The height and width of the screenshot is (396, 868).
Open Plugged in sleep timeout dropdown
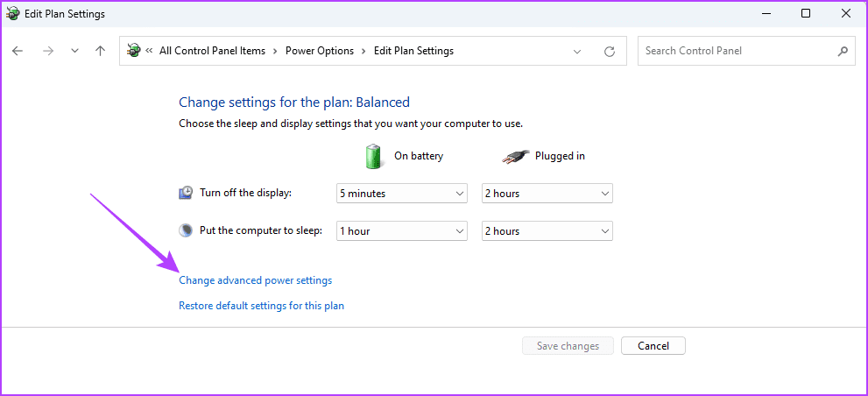click(547, 231)
